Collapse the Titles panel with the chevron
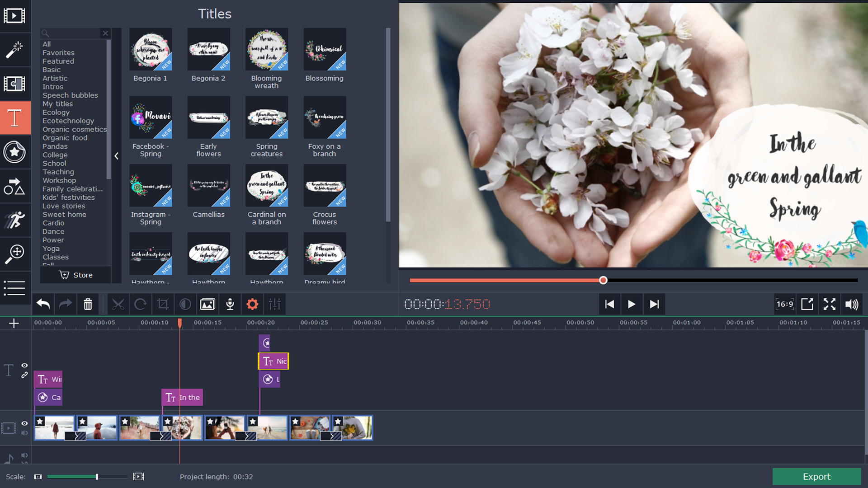 (x=117, y=156)
